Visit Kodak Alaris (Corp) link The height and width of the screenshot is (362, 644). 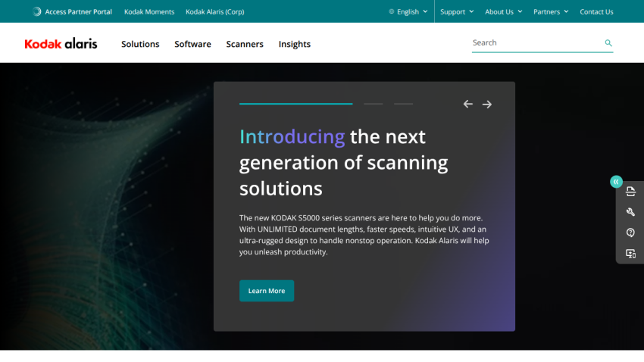click(x=215, y=11)
